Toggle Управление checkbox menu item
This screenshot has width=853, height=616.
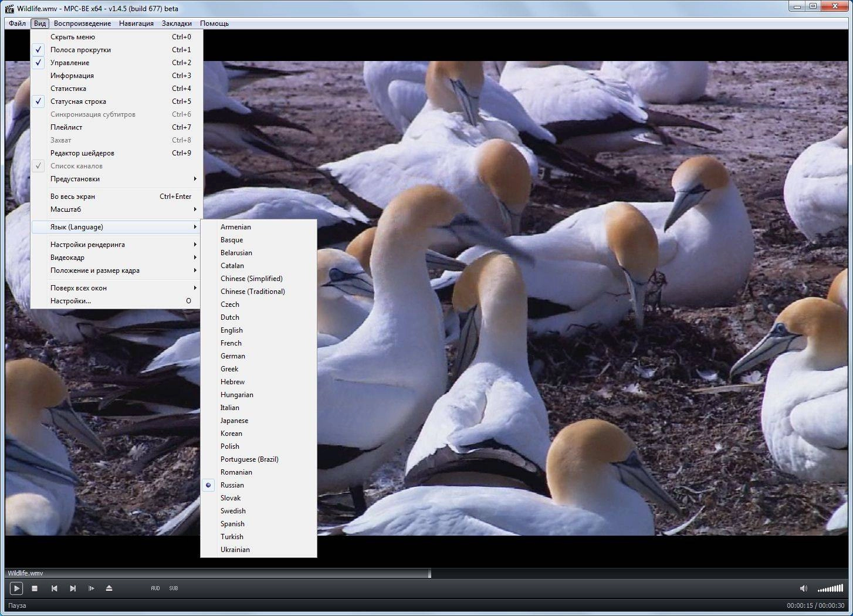[117, 63]
